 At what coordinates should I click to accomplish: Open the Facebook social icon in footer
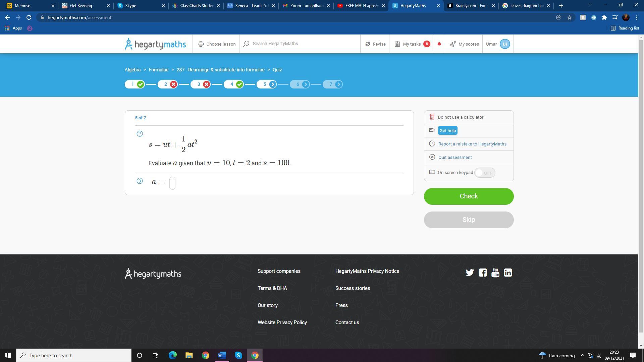[483, 273]
